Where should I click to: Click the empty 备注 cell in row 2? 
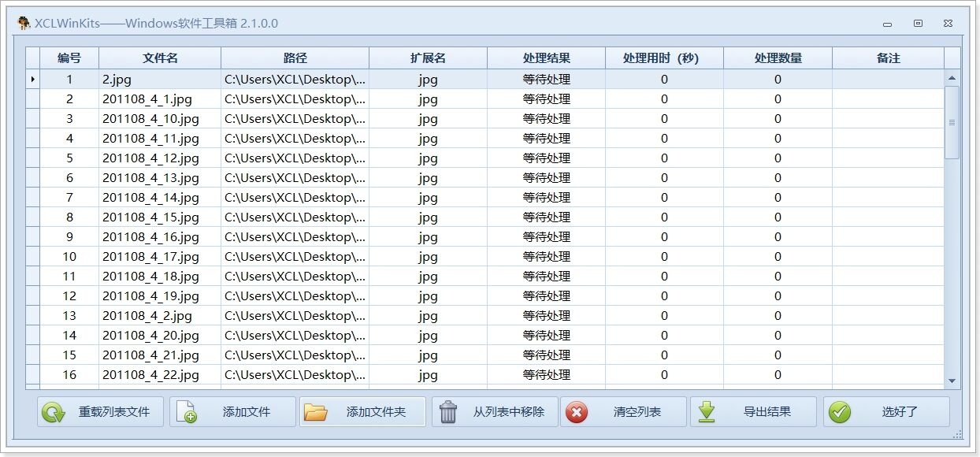(888, 98)
